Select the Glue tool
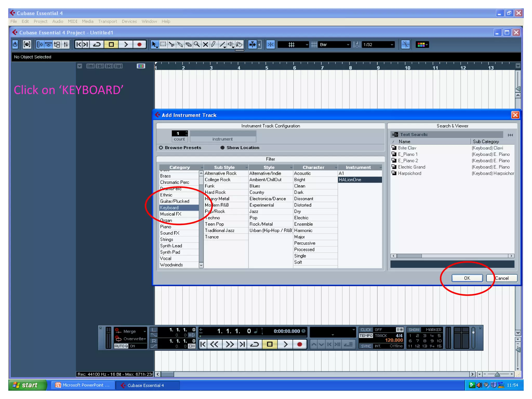The width and height of the screenshot is (532, 399). (x=180, y=45)
